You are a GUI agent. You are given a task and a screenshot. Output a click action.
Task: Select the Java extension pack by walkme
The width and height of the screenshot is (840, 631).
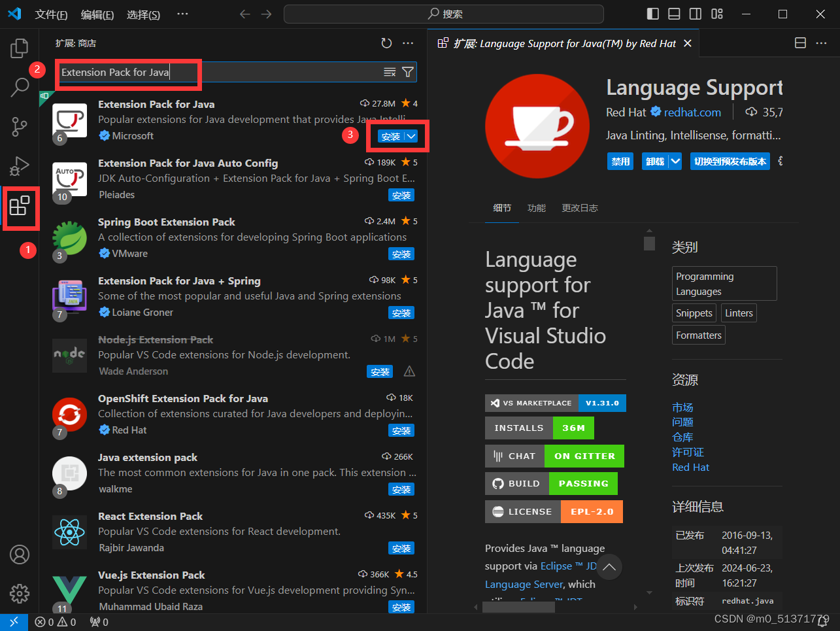coord(234,473)
